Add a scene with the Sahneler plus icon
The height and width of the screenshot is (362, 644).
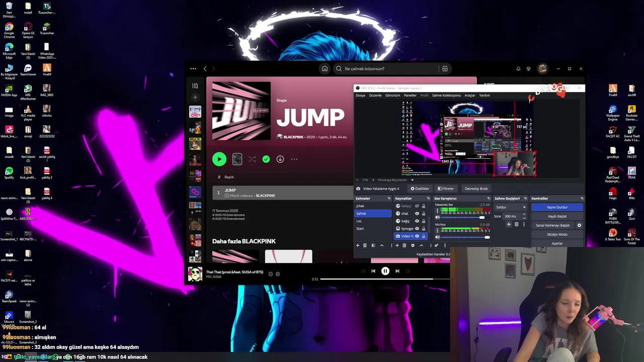click(x=358, y=245)
